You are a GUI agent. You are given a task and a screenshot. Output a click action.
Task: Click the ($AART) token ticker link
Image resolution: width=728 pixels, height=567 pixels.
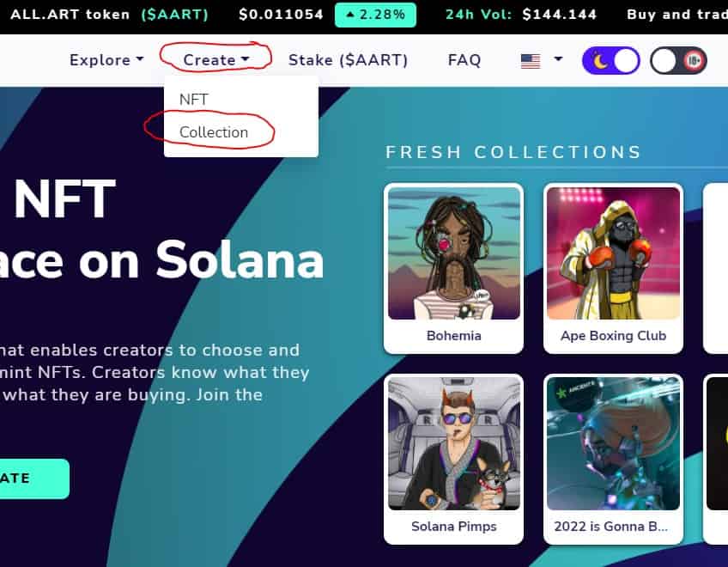click(x=174, y=15)
